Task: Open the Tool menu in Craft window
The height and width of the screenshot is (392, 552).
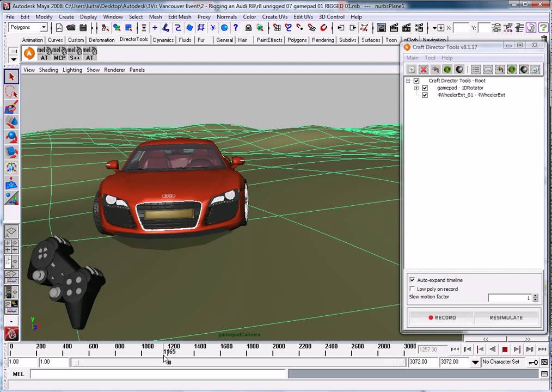Action: [430, 58]
